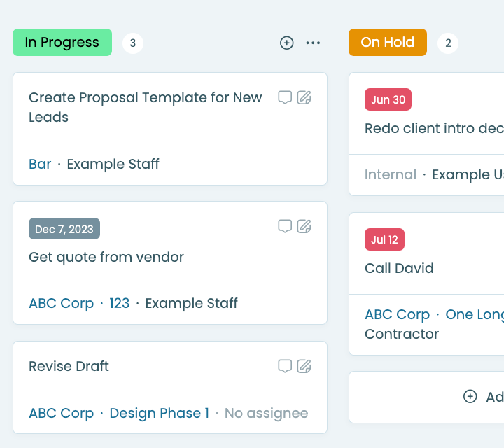The image size is (504, 448).
Task: Click the plus icon in On Hold column
Action: [x=470, y=396]
